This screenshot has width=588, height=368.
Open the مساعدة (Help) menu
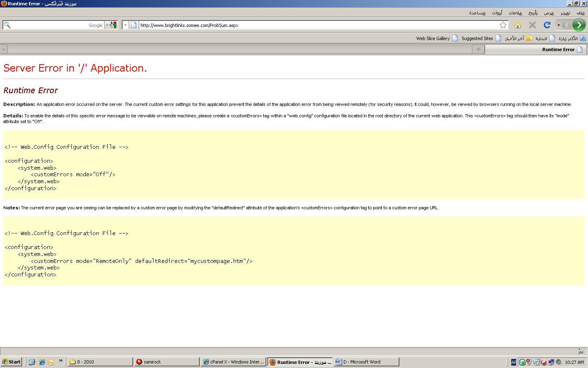477,13
